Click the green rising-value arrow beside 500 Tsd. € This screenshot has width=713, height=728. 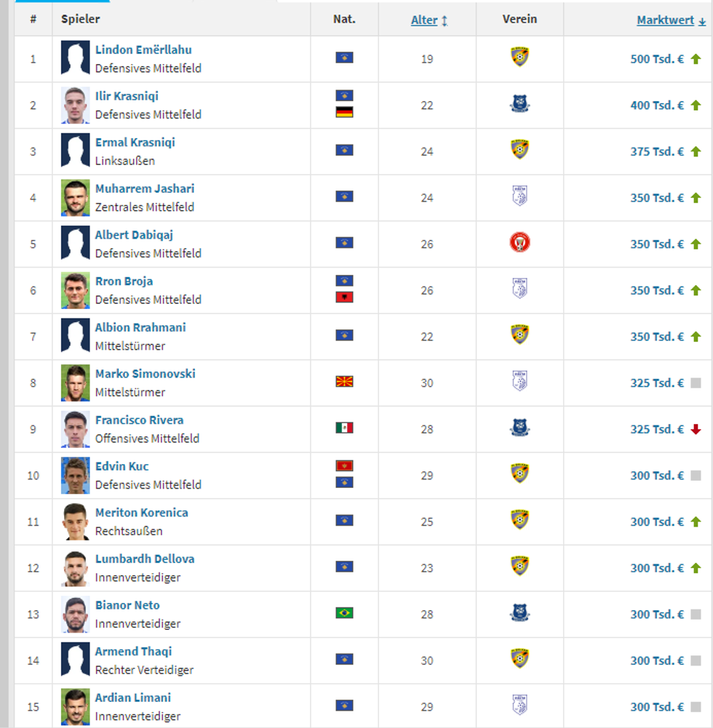[x=696, y=58]
